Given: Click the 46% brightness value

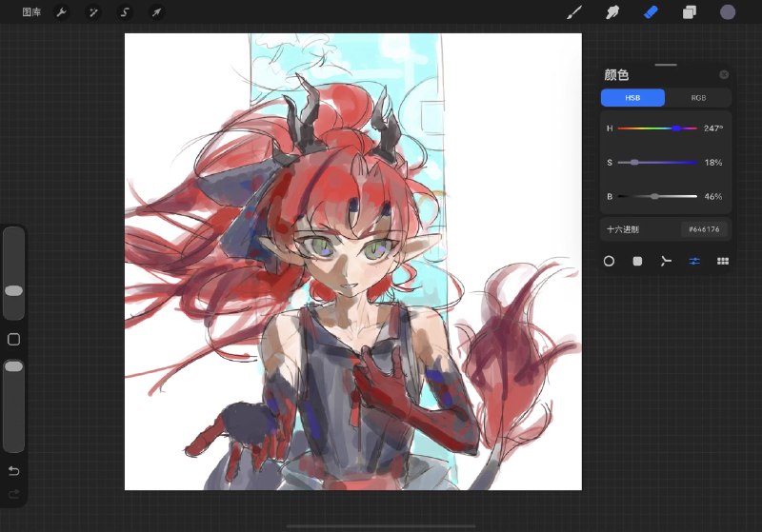Looking at the screenshot, I should tap(713, 196).
